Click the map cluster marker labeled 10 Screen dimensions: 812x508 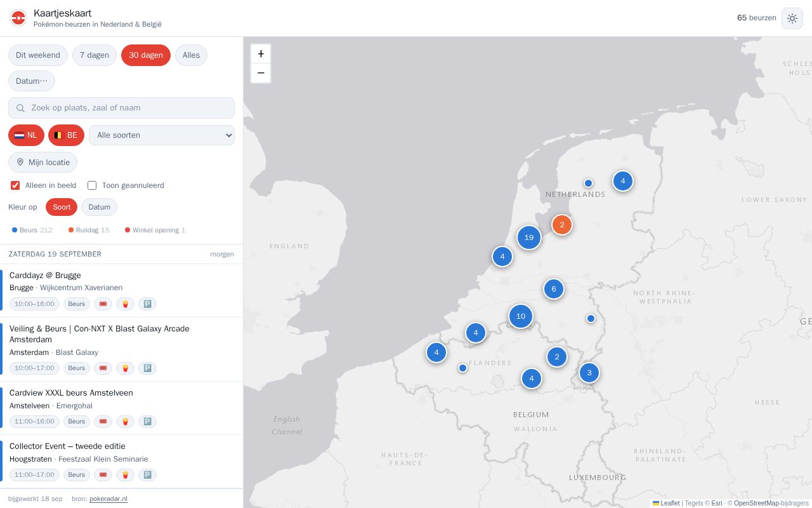521,316
